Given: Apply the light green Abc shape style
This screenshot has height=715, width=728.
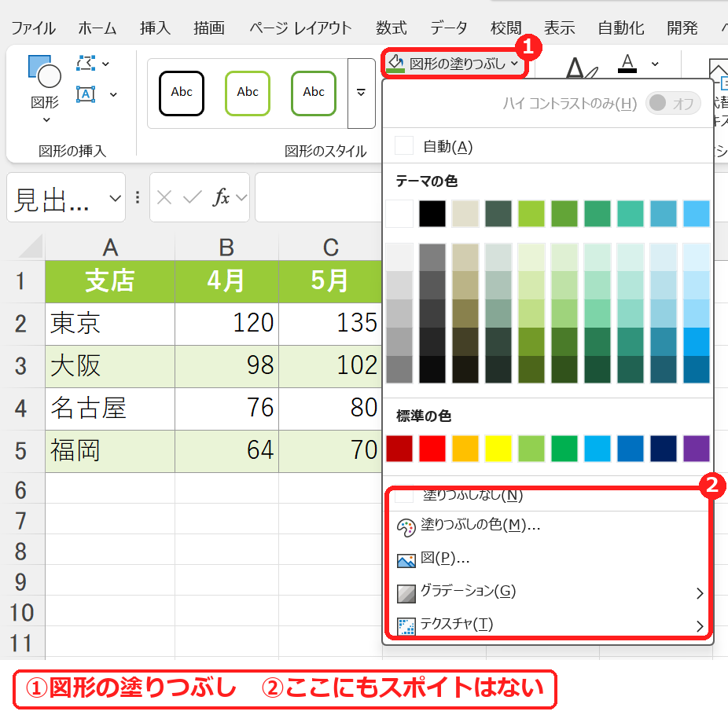Looking at the screenshot, I should point(248,93).
